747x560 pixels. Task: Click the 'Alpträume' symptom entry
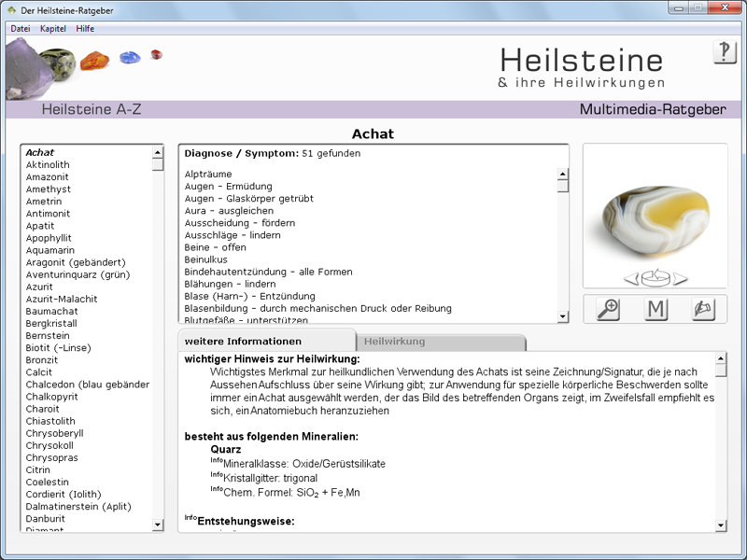208,175
